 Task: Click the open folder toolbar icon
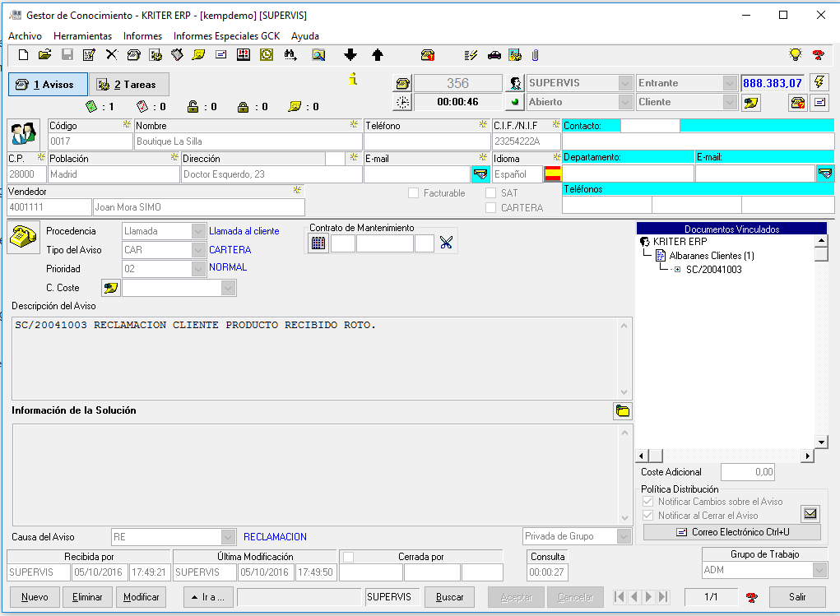click(x=45, y=54)
